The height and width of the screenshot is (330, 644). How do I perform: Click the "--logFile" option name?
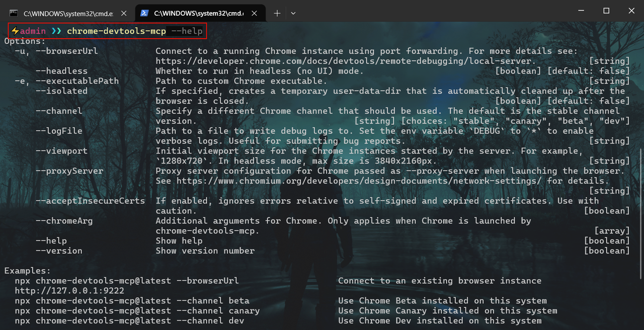point(59,131)
